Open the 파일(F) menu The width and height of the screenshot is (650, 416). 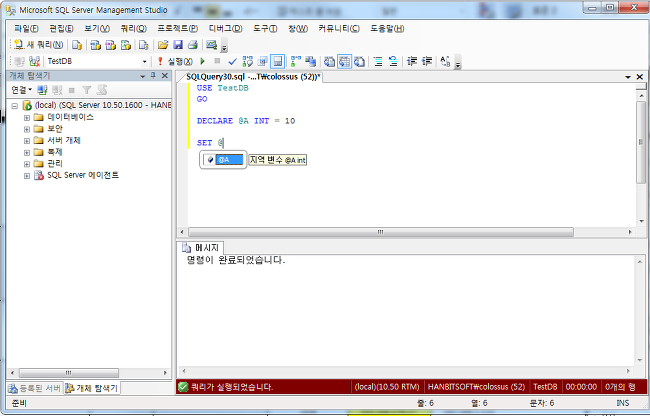point(26,29)
